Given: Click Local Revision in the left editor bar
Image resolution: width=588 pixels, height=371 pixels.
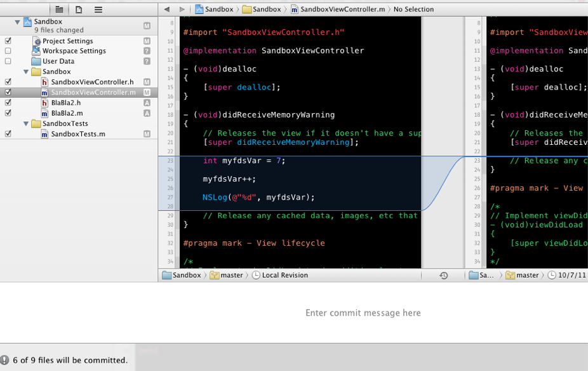Looking at the screenshot, I should (x=283, y=275).
